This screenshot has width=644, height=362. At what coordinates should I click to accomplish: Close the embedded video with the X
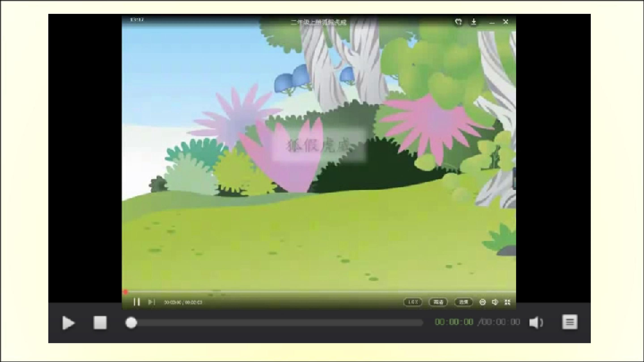click(x=506, y=22)
